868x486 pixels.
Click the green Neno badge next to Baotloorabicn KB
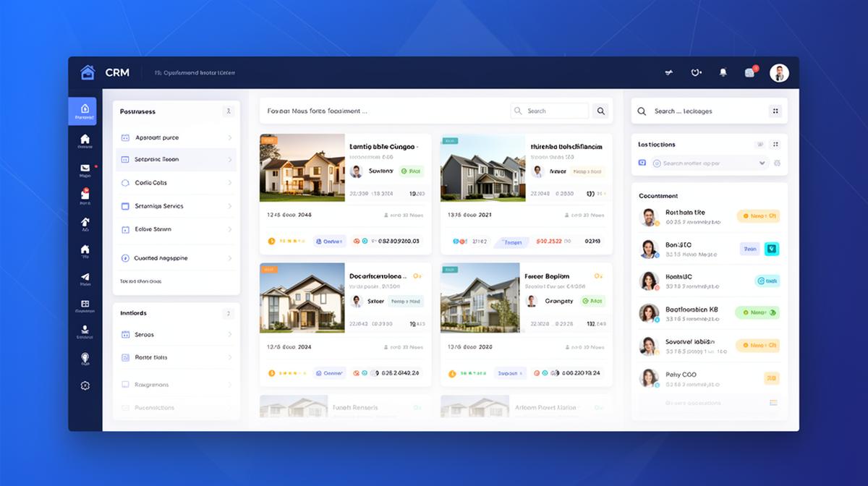758,312
